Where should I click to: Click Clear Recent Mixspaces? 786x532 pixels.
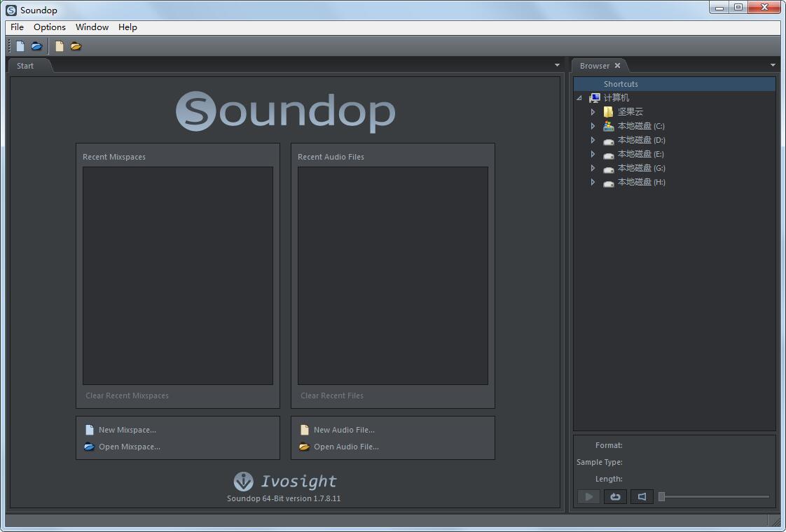click(127, 395)
